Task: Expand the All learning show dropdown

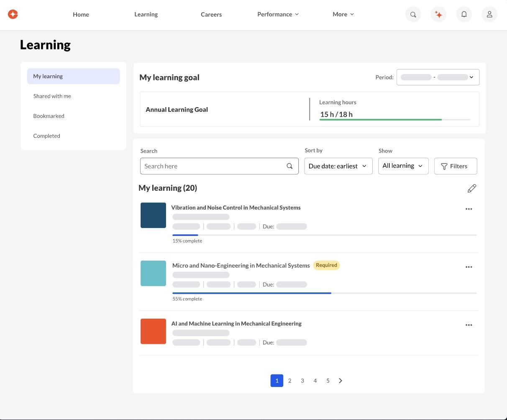Action: 403,166
